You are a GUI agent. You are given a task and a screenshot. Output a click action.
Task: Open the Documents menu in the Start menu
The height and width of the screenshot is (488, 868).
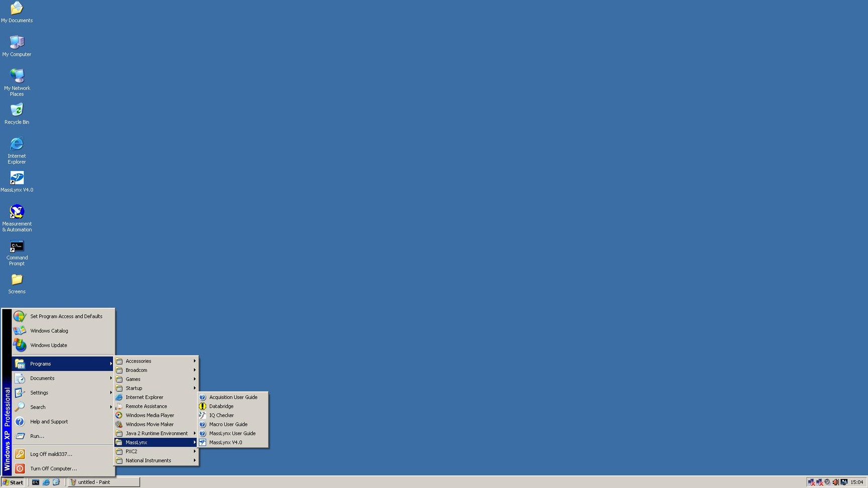[x=42, y=378]
